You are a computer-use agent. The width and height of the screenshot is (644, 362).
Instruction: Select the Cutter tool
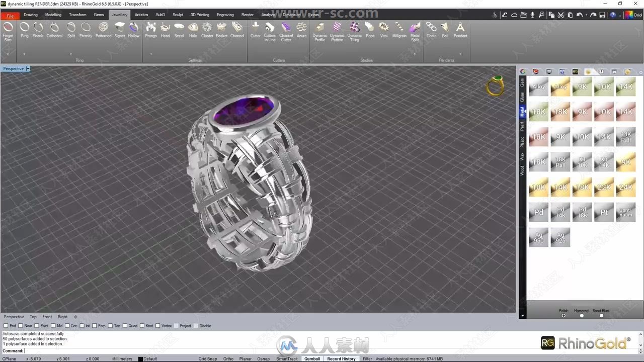(256, 30)
